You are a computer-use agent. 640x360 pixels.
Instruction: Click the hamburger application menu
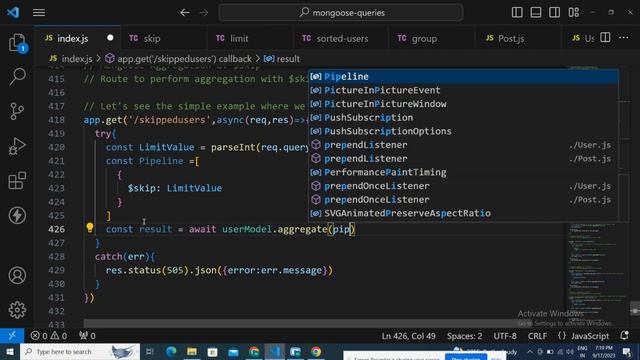39,13
